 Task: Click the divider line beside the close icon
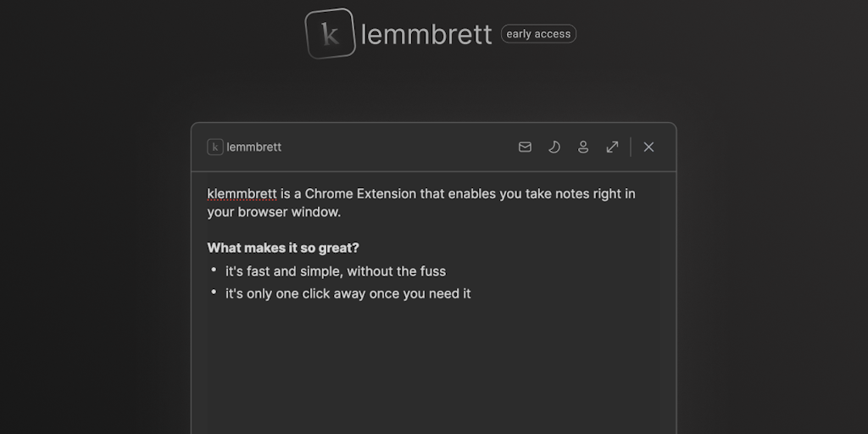click(x=631, y=147)
